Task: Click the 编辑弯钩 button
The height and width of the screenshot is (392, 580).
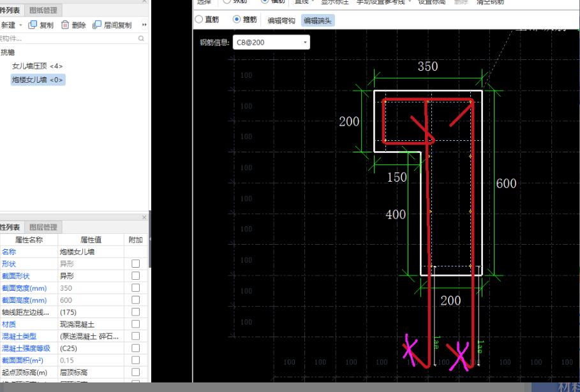Action: pos(281,20)
